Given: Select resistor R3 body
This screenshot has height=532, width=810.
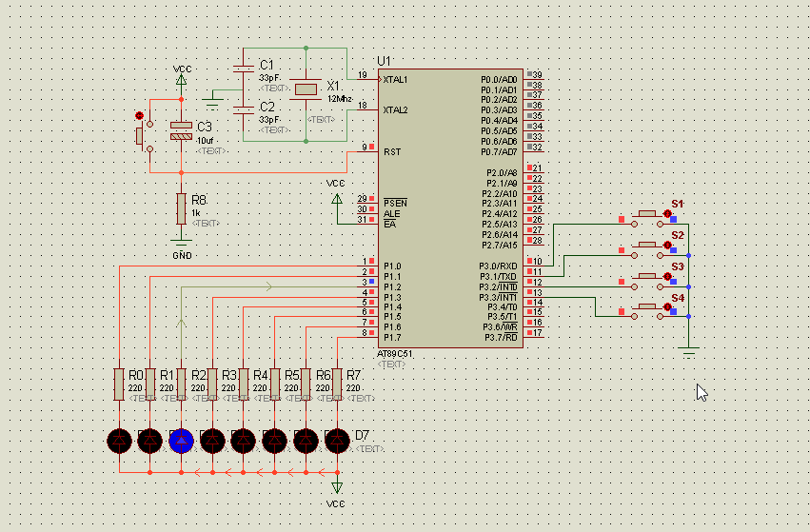Looking at the screenshot, I should pos(212,384).
